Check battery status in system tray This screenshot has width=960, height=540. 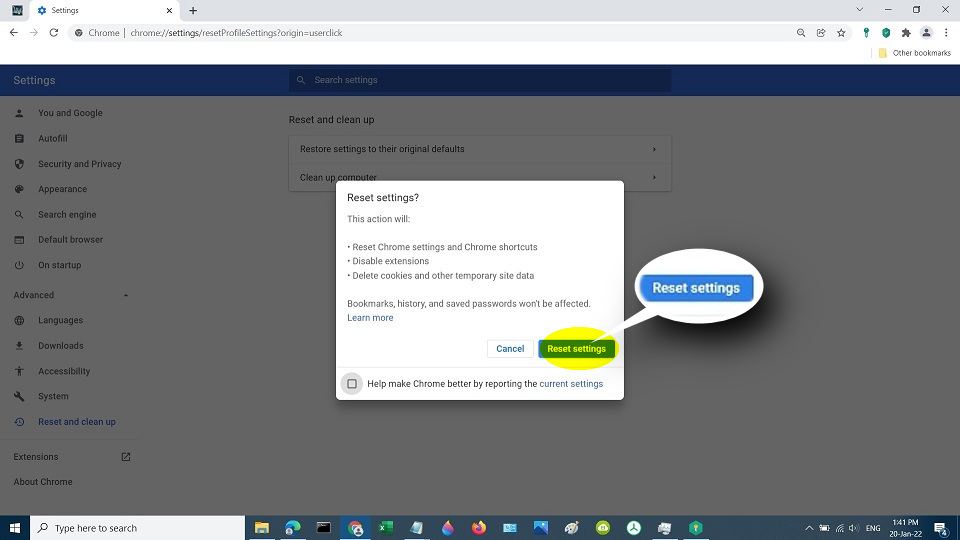(825, 528)
